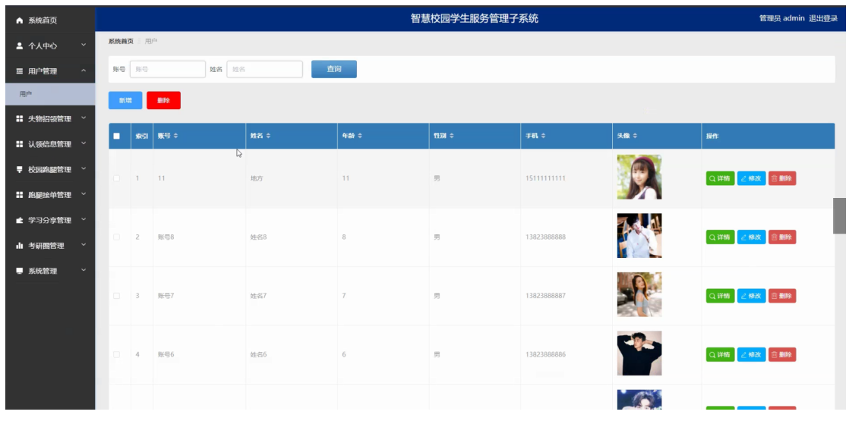Click the list icon beside 用户管理

[x=20, y=71]
